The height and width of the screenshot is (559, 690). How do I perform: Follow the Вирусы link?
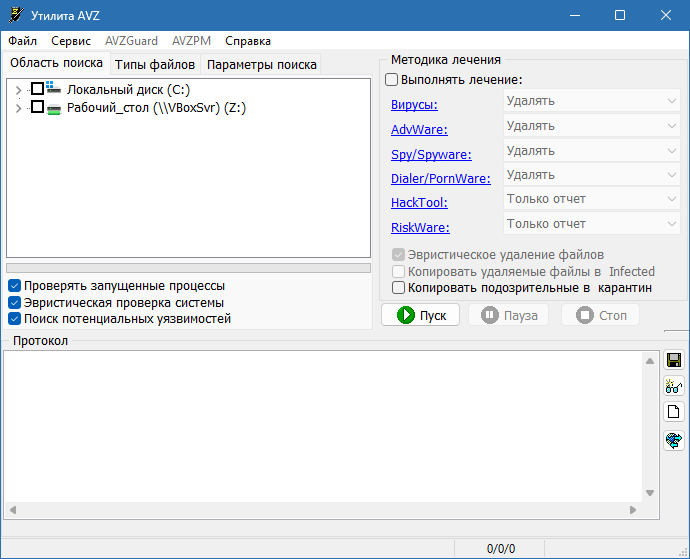[x=414, y=105]
